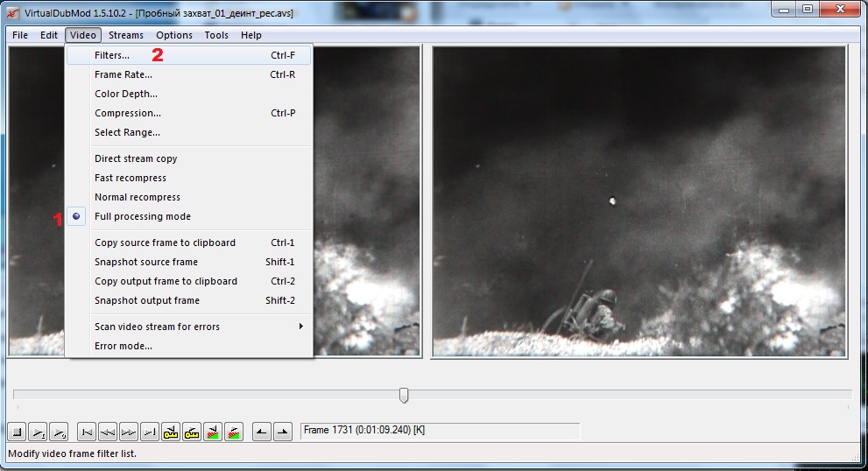The image size is (868, 471).
Task: Switch to Normal recompress mode
Action: pyautogui.click(x=189, y=197)
